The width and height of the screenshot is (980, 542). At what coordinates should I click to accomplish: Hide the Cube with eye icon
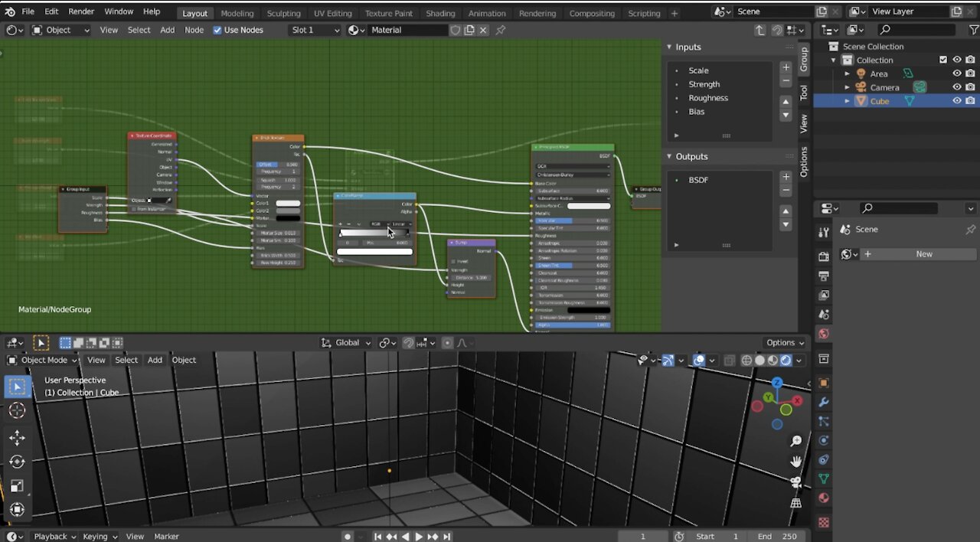pyautogui.click(x=956, y=101)
